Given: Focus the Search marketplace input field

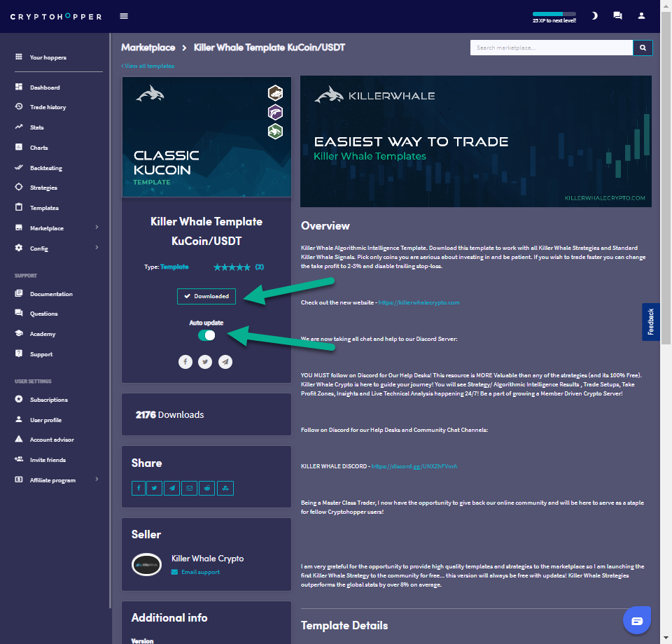Looking at the screenshot, I should click(551, 48).
